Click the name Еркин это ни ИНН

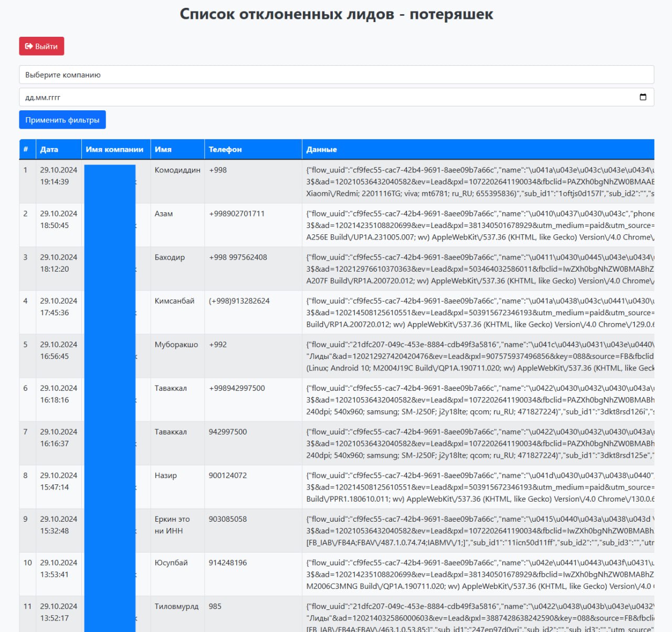pos(172,525)
